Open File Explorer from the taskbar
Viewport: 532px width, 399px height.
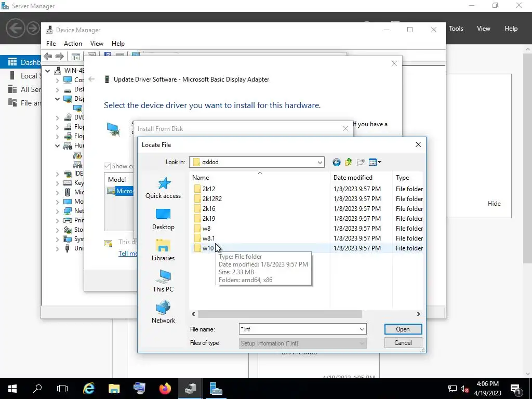click(x=114, y=389)
